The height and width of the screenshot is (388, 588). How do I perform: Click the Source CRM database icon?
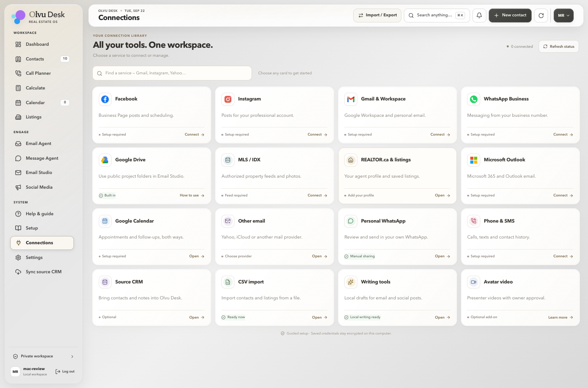point(105,282)
